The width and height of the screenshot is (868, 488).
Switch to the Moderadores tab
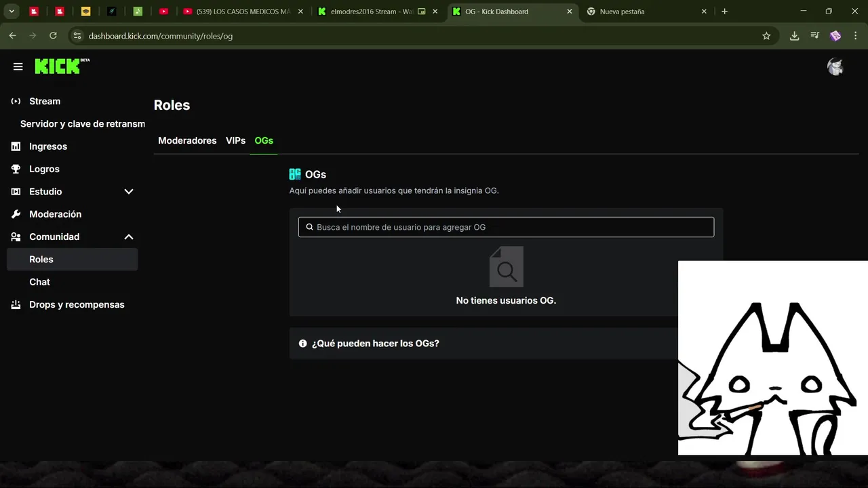tap(187, 140)
